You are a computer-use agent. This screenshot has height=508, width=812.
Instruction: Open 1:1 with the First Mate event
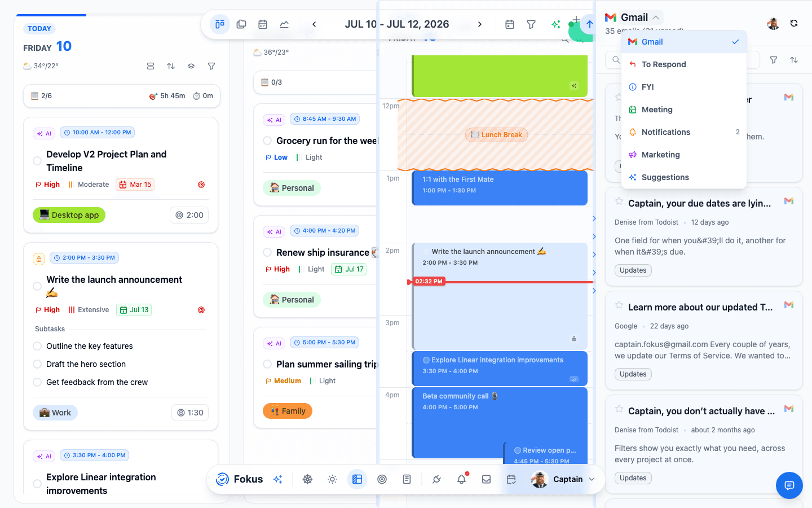click(x=500, y=188)
